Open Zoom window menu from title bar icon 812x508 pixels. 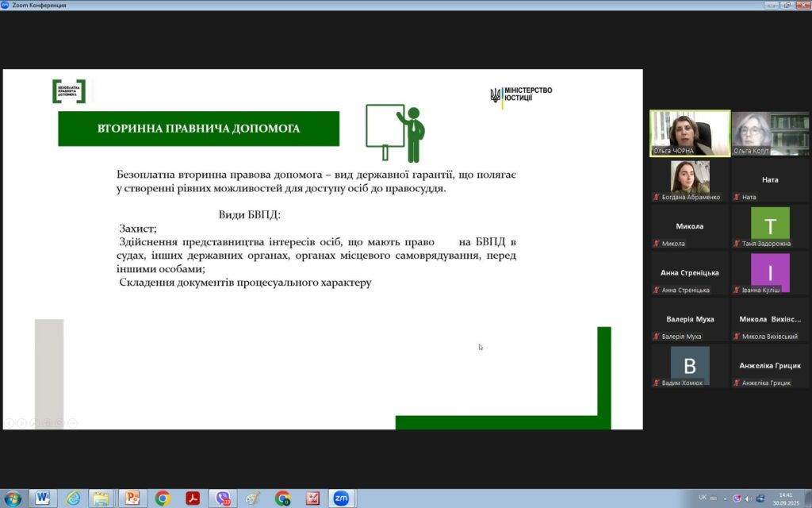coord(6,5)
